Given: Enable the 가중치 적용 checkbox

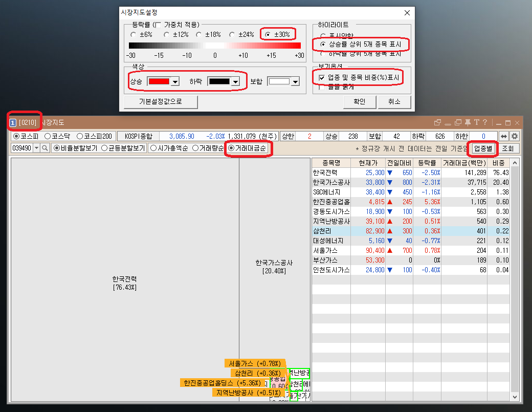Looking at the screenshot, I should (x=158, y=25).
